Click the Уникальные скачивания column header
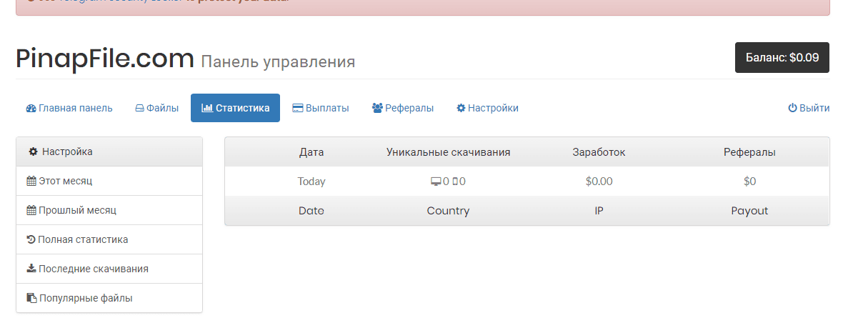Image resolution: width=868 pixels, height=318 pixels. [449, 152]
